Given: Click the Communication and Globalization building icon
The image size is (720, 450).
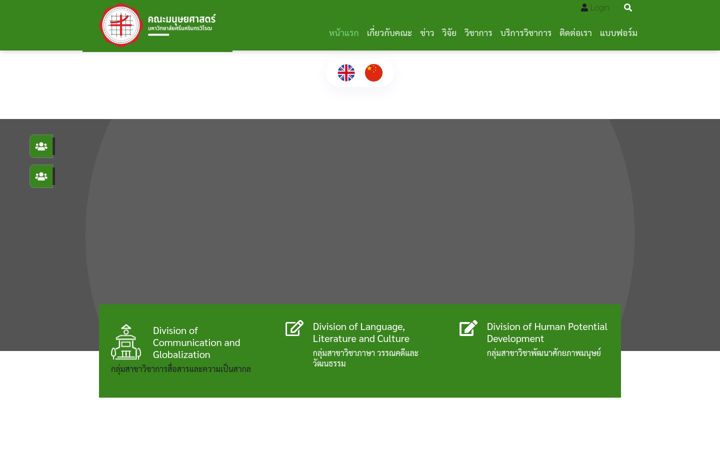Looking at the screenshot, I should click(126, 342).
